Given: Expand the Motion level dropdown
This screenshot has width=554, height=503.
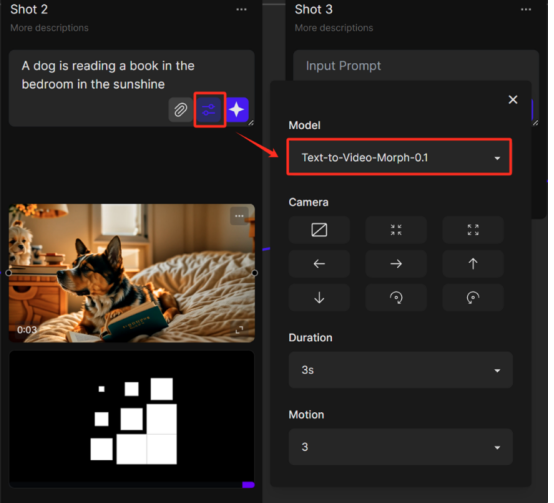Looking at the screenshot, I should coord(401,447).
